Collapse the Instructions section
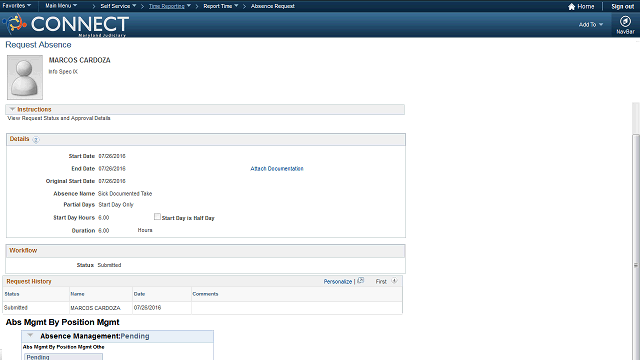Image resolution: width=640 pixels, height=360 pixels. click(12, 109)
